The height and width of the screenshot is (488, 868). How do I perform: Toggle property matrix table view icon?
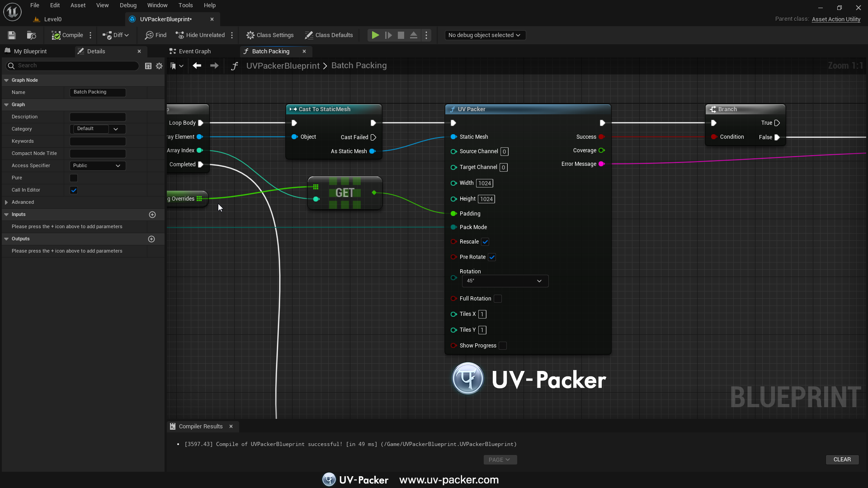[x=148, y=66]
